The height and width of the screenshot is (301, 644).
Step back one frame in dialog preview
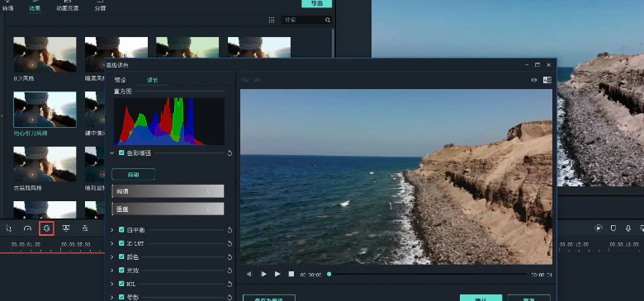tap(249, 274)
